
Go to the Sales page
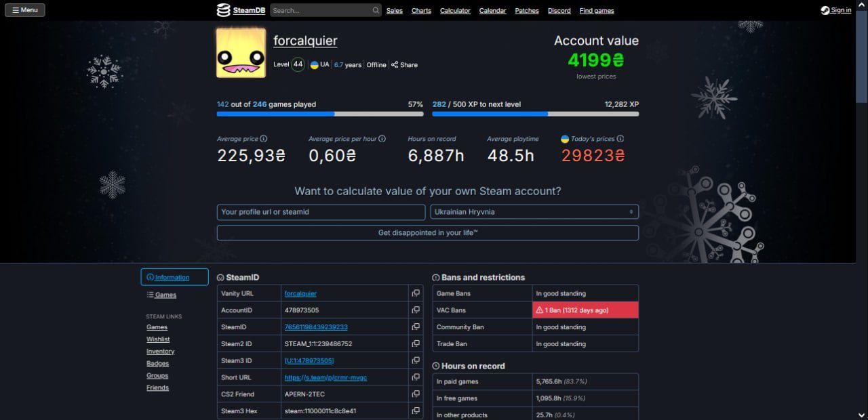pyautogui.click(x=395, y=11)
